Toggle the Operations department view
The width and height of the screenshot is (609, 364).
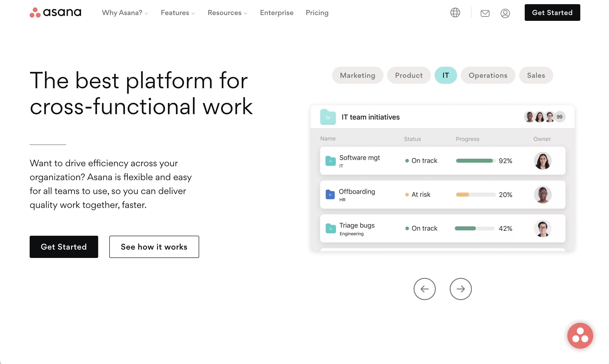click(x=488, y=75)
